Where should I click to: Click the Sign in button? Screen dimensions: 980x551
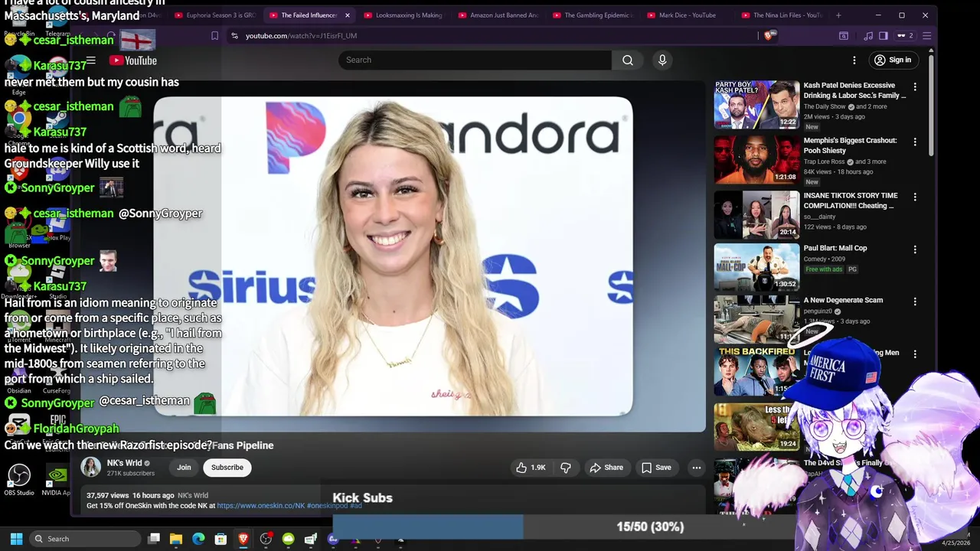tap(893, 60)
